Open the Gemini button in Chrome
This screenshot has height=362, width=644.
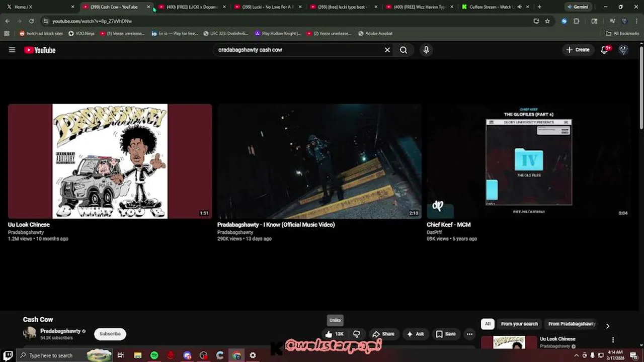tap(578, 7)
